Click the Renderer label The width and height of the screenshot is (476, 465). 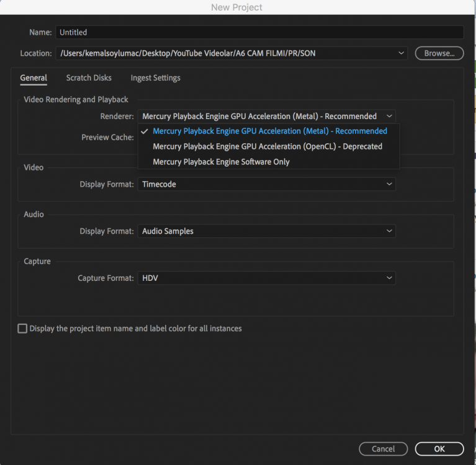[x=117, y=117]
